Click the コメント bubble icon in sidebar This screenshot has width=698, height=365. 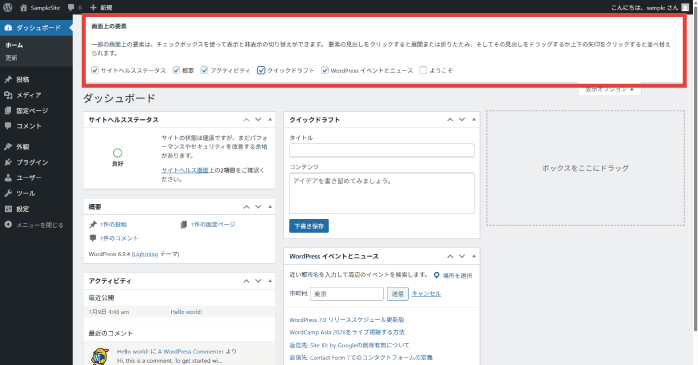(8, 126)
